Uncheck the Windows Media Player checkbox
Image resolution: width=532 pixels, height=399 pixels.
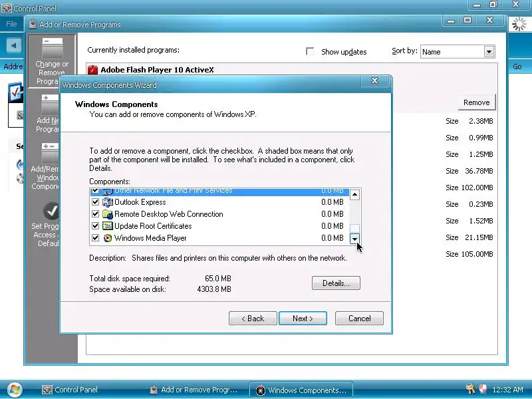coord(95,238)
